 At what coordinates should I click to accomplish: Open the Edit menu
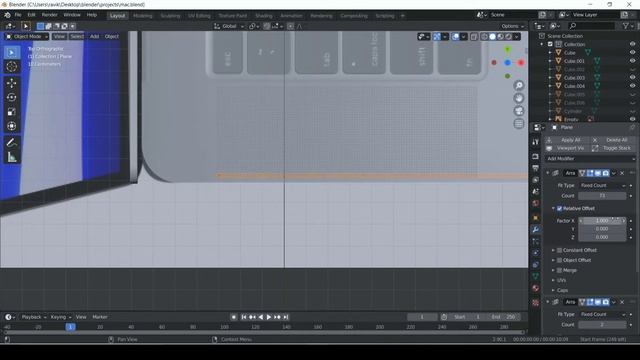tap(31, 15)
